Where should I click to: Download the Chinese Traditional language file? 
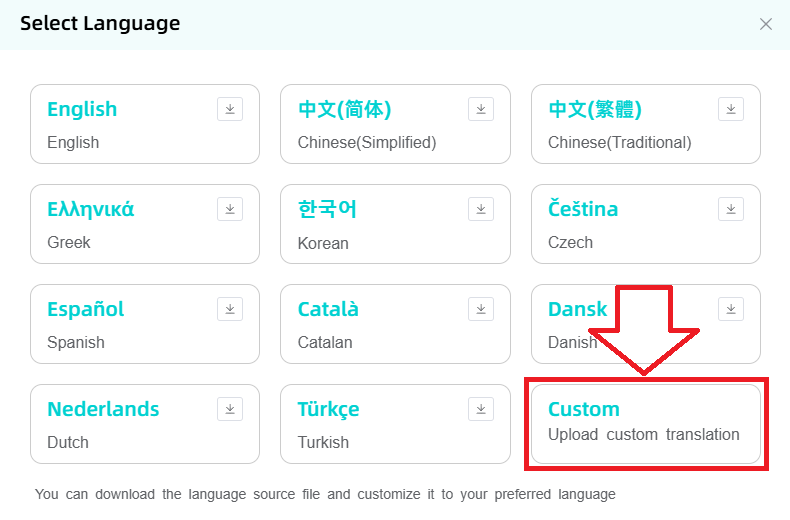[x=731, y=109]
